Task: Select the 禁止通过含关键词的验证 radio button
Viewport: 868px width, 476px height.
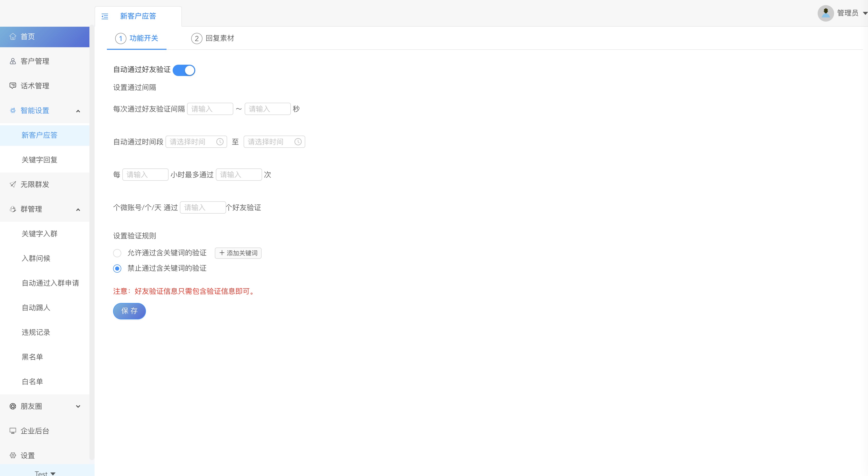Action: tap(117, 268)
